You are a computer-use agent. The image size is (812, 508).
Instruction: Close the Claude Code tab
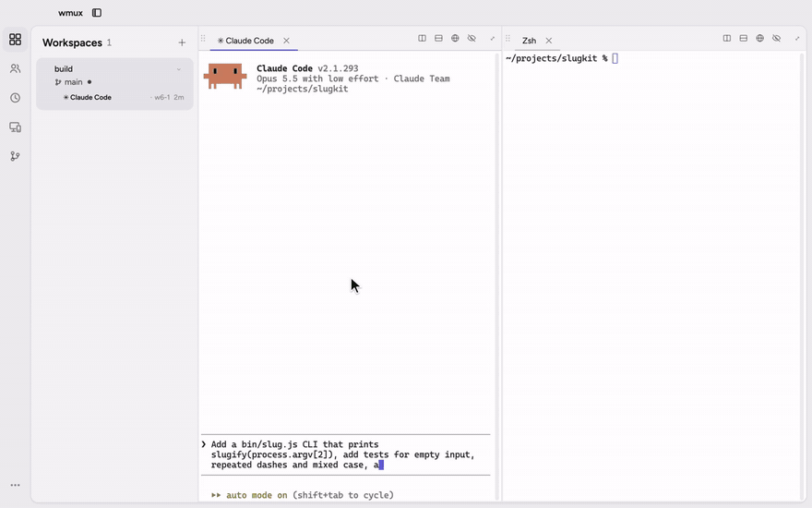(x=286, y=41)
